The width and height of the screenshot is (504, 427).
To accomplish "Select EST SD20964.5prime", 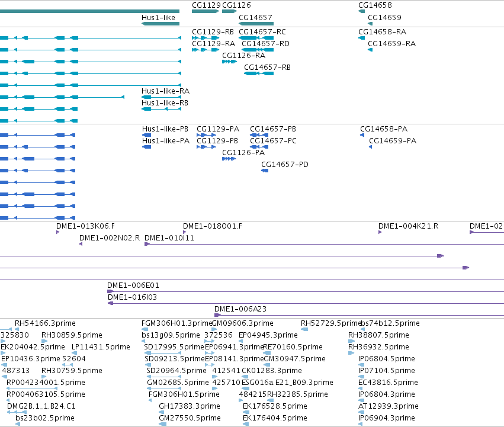I will pos(164,377).
